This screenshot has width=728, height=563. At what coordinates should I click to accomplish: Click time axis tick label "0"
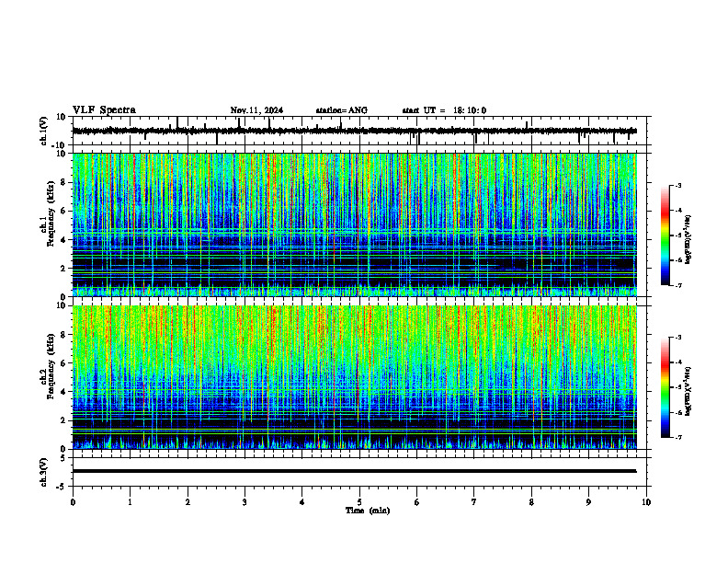point(73,502)
